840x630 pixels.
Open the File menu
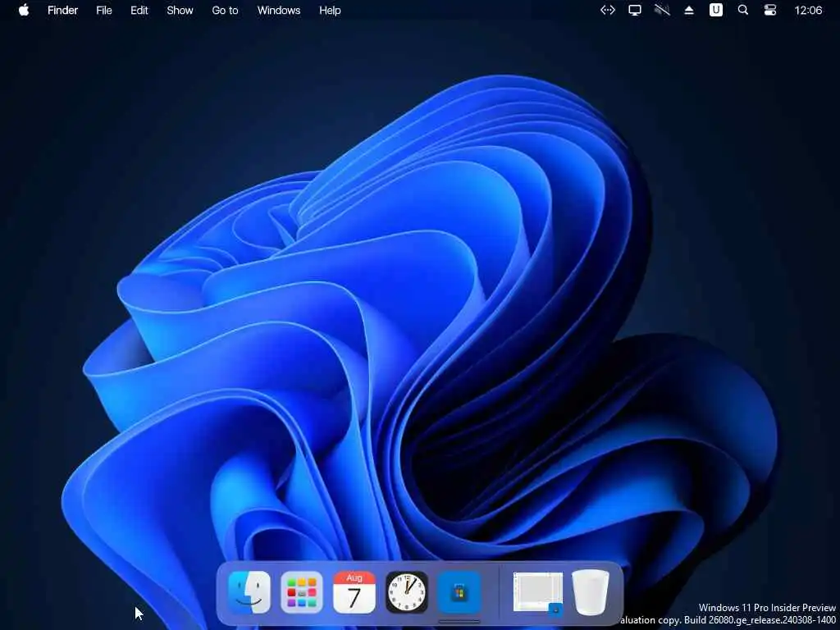(x=104, y=10)
